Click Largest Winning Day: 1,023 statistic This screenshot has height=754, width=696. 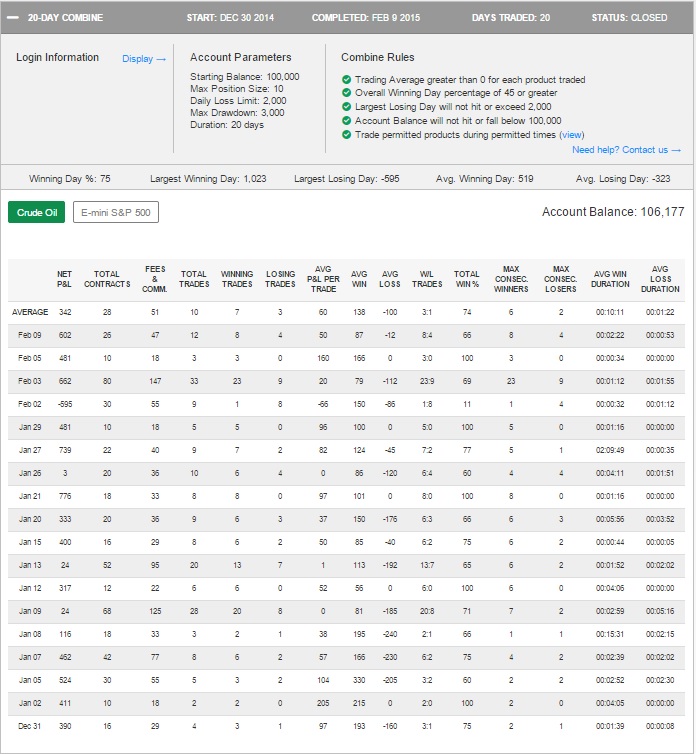point(208,179)
